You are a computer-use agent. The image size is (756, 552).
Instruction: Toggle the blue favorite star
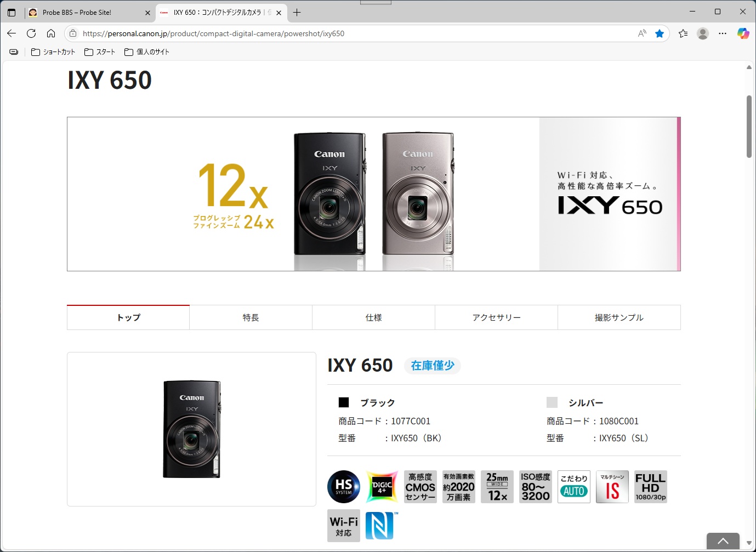660,33
